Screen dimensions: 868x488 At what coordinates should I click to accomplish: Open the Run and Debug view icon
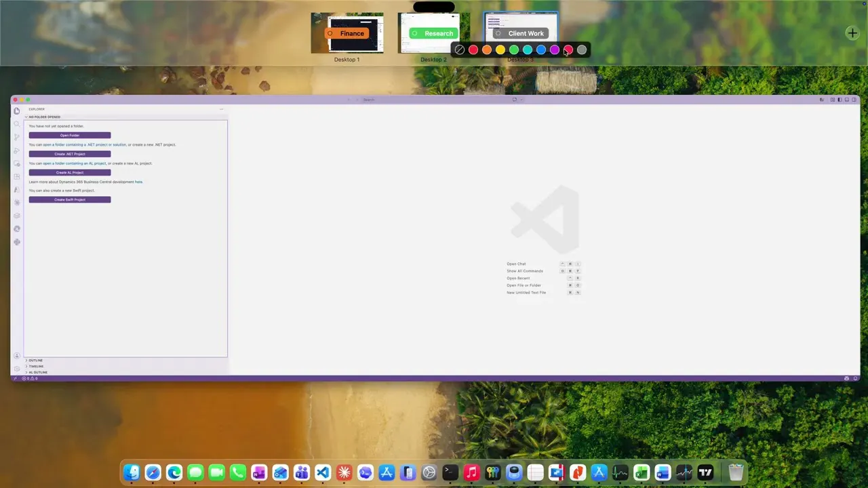[17, 150]
